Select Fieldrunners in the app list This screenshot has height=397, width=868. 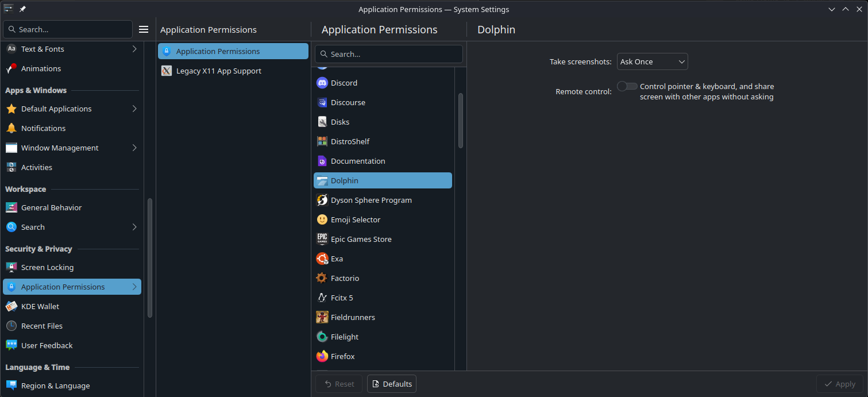(x=383, y=317)
